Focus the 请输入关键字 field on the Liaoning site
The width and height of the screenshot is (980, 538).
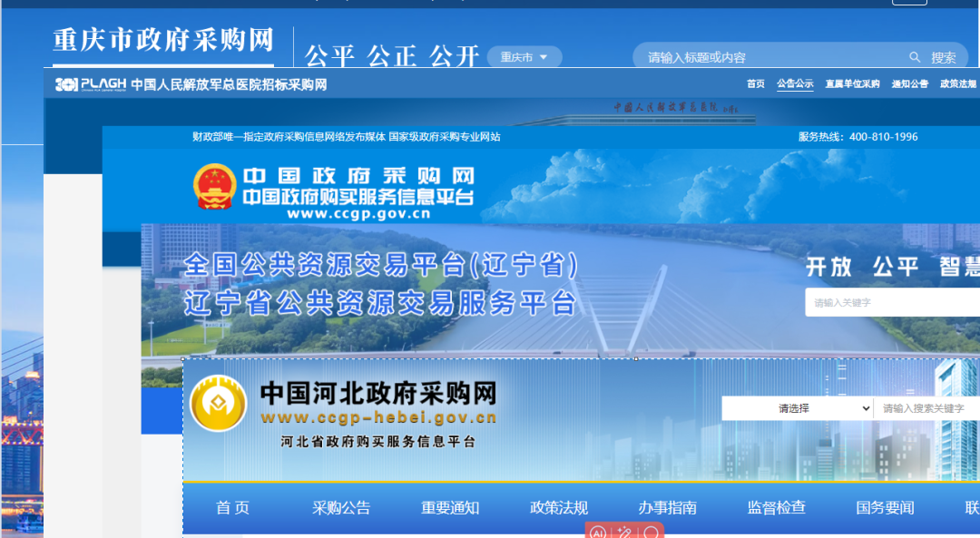click(x=893, y=302)
